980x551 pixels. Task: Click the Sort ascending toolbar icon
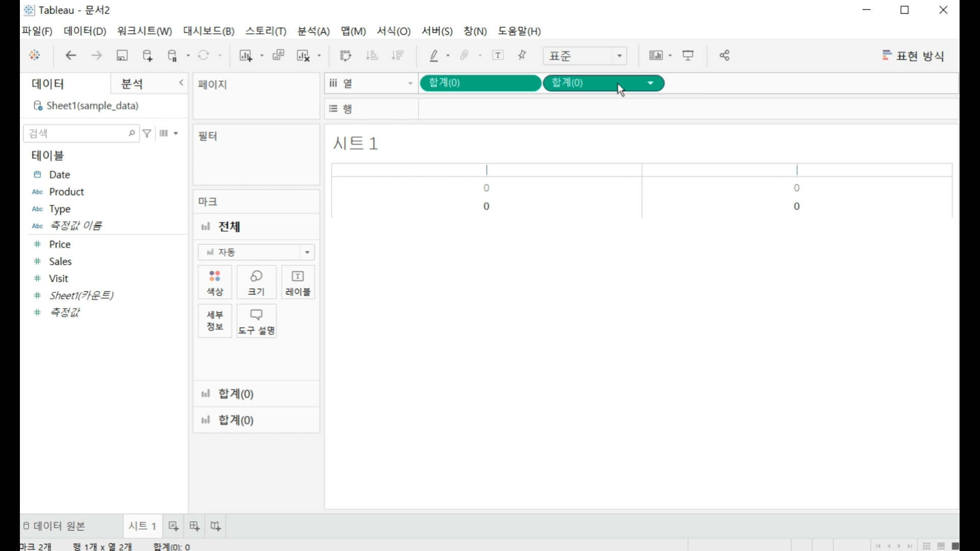pyautogui.click(x=372, y=56)
